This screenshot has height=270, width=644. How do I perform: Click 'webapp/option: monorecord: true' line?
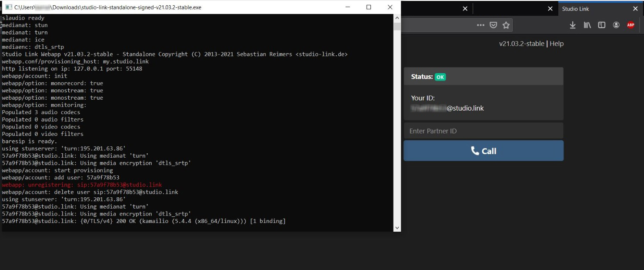pyautogui.click(x=53, y=83)
